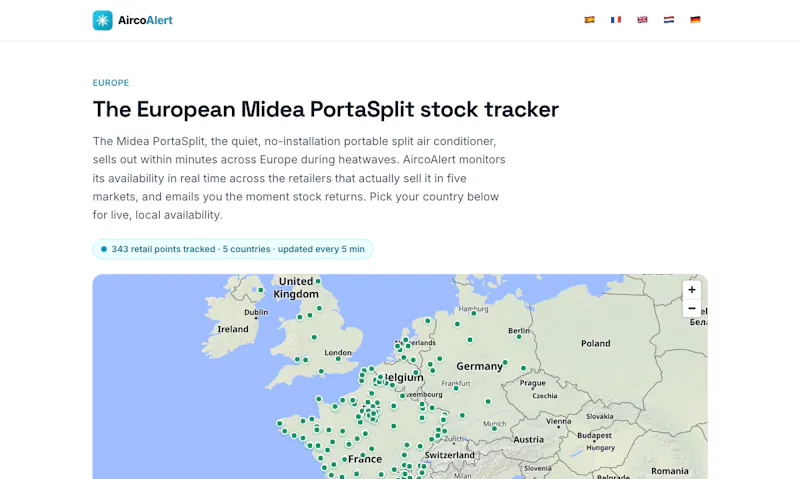Click the EUROPE section label
The height and width of the screenshot is (479, 800).
[111, 83]
